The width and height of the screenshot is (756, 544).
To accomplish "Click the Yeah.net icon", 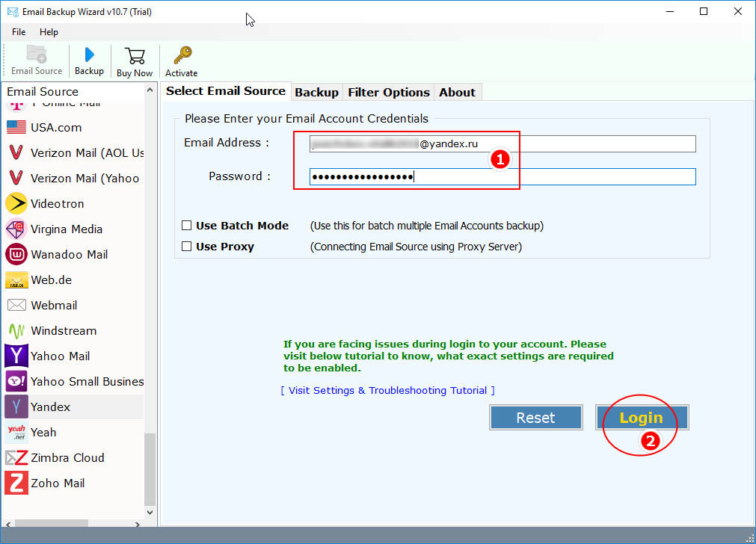I will pos(16,432).
